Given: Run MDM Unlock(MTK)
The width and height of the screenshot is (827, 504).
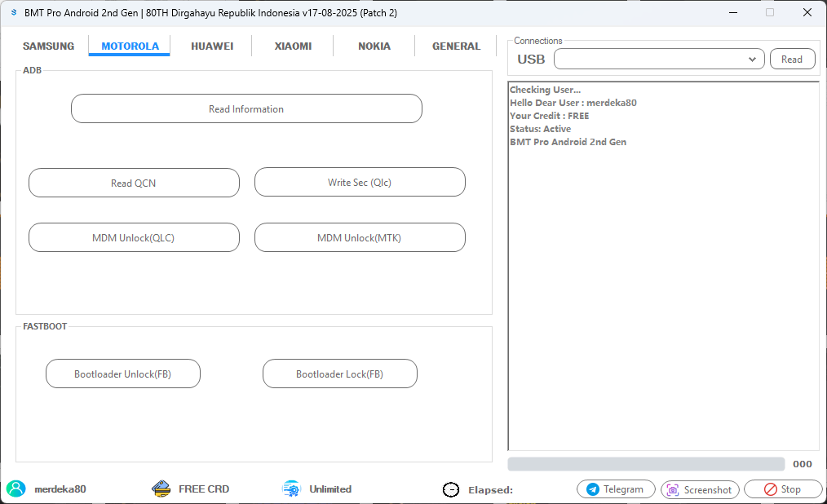Looking at the screenshot, I should tap(360, 237).
